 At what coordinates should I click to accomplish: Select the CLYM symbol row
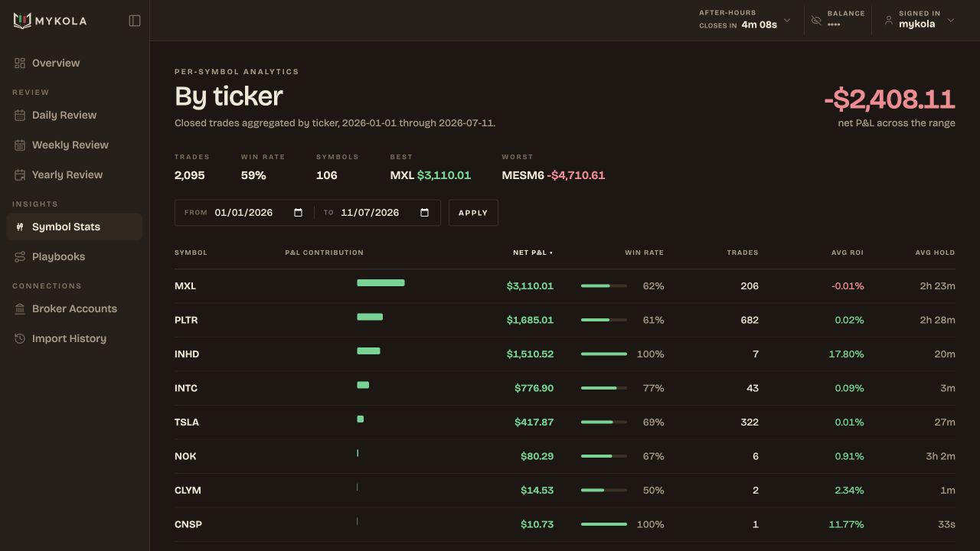pos(565,491)
